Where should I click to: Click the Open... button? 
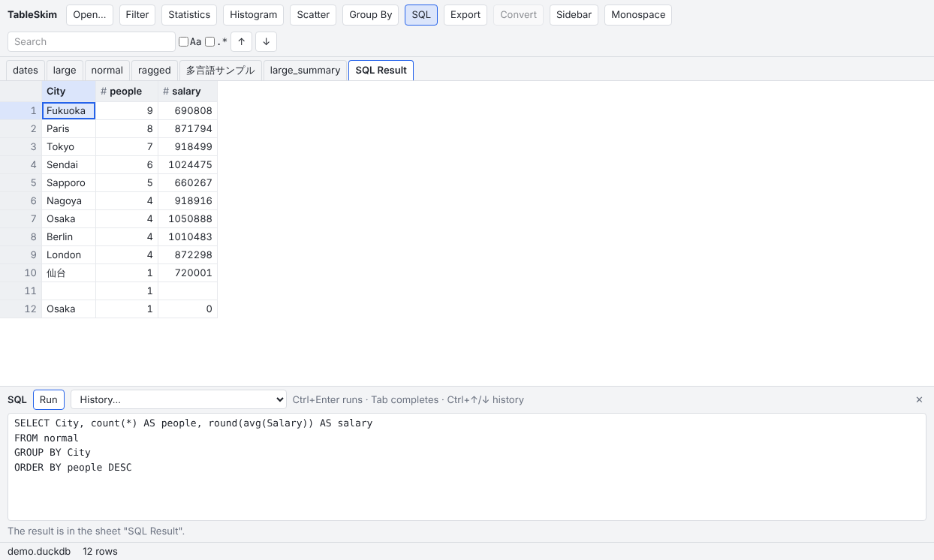click(x=90, y=15)
